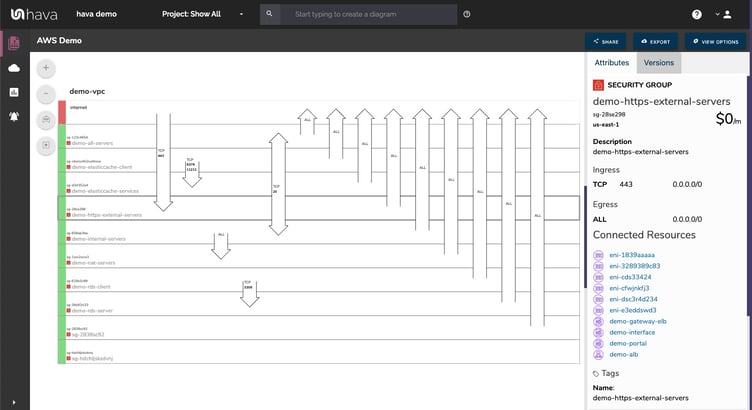The height and width of the screenshot is (410, 752).
Task: Click the AWS Demo diagram title
Action: tap(59, 41)
